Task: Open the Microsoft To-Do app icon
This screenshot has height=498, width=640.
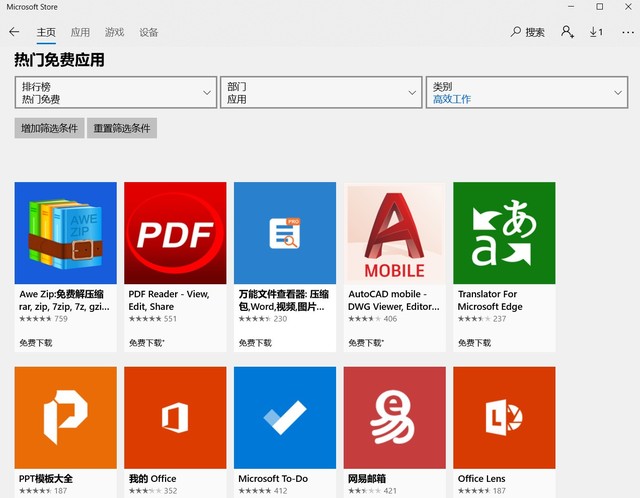Action: [x=285, y=418]
